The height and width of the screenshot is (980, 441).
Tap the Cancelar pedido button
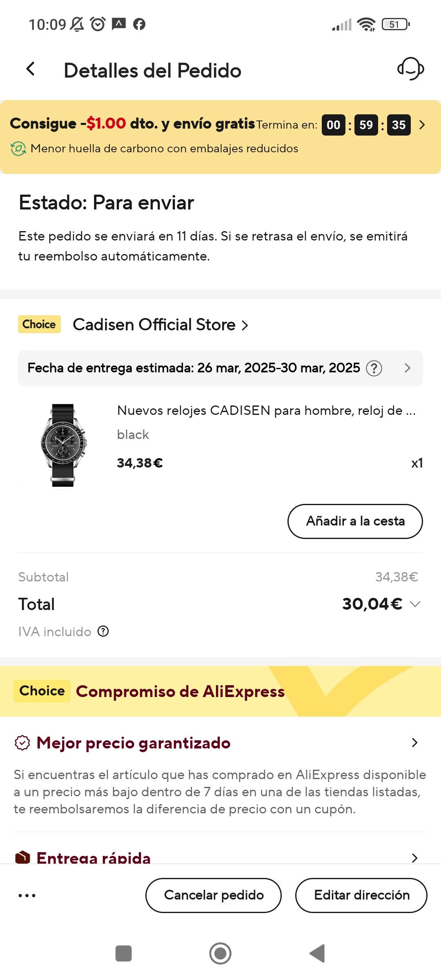(214, 895)
